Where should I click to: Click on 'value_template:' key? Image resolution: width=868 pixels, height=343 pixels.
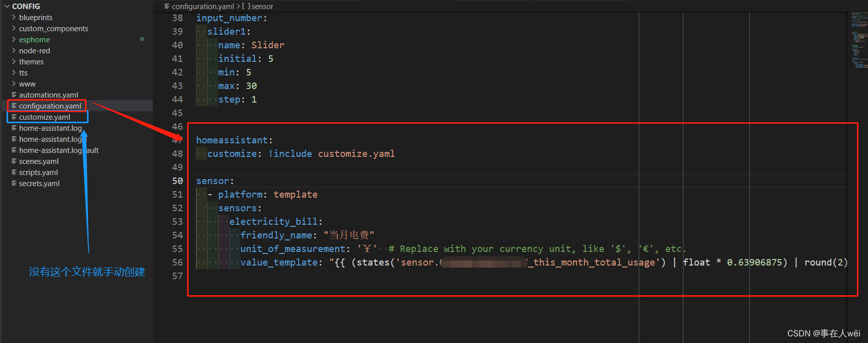(x=282, y=263)
